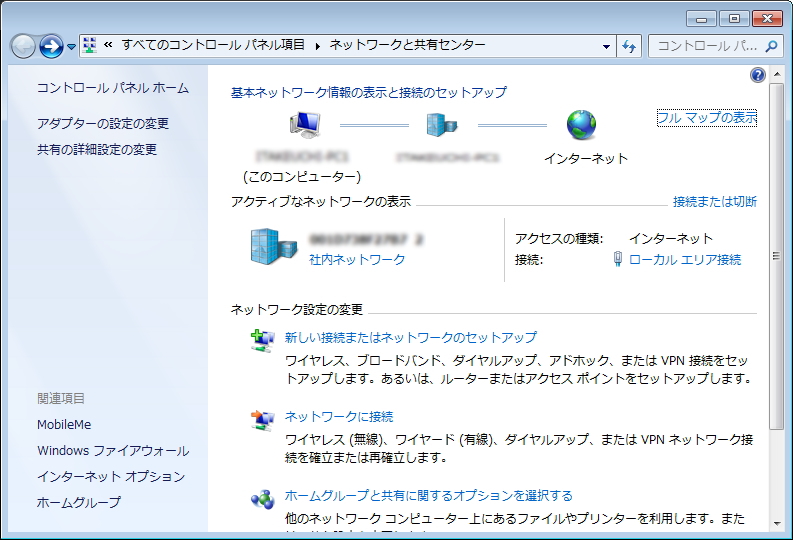The width and height of the screenshot is (793, 540).
Task: Click the new connection setup icon
Action: coord(262,340)
